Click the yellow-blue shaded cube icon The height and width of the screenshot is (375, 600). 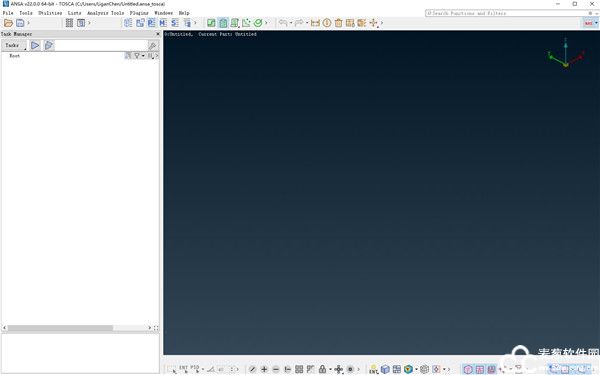408,369
